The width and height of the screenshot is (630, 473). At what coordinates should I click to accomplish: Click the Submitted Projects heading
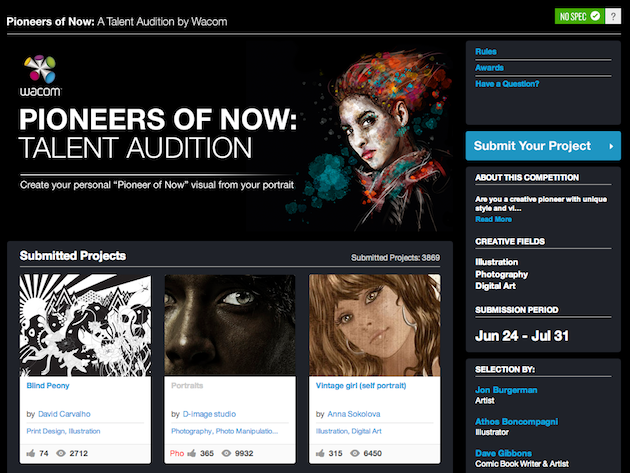tap(73, 256)
